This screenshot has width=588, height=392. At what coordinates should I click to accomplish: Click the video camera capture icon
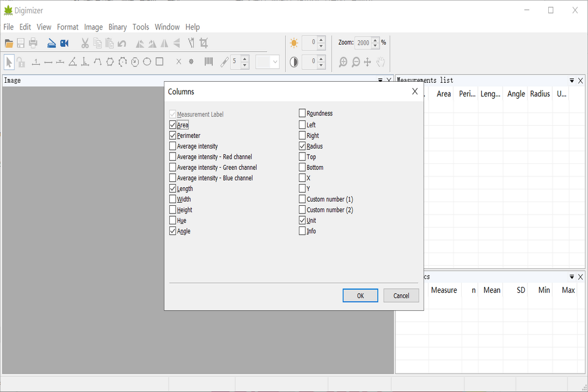[x=65, y=44]
